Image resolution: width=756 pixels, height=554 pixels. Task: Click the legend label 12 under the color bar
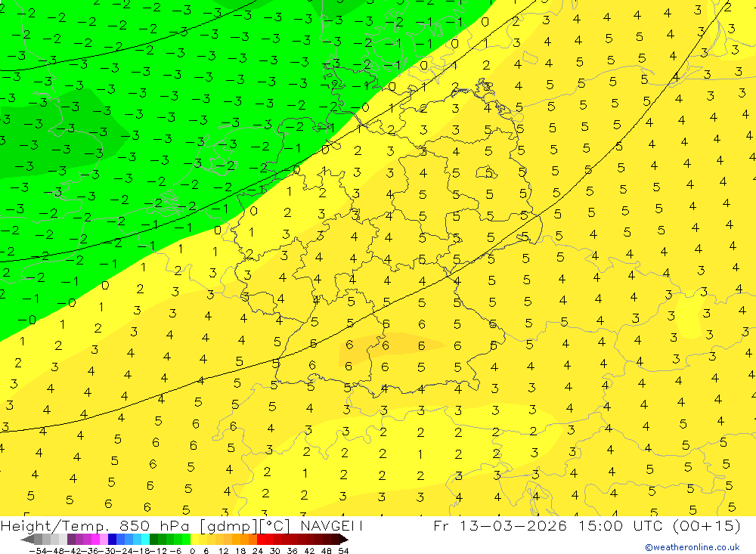point(223,551)
